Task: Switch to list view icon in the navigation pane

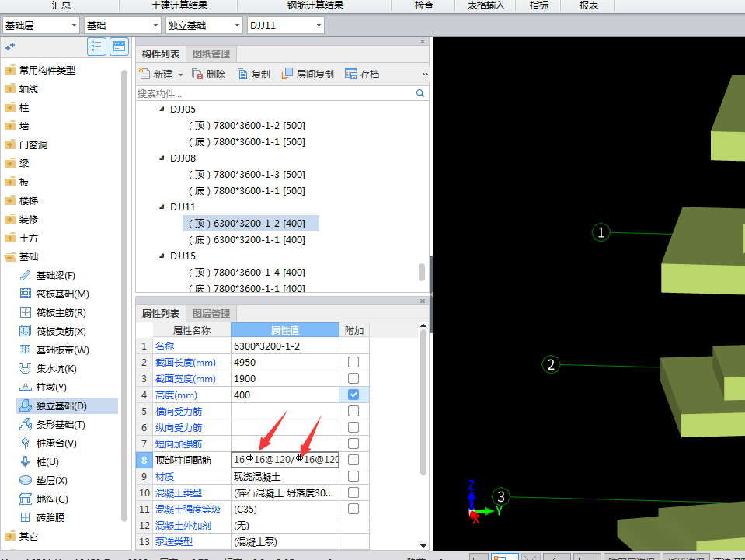Action: click(96, 47)
